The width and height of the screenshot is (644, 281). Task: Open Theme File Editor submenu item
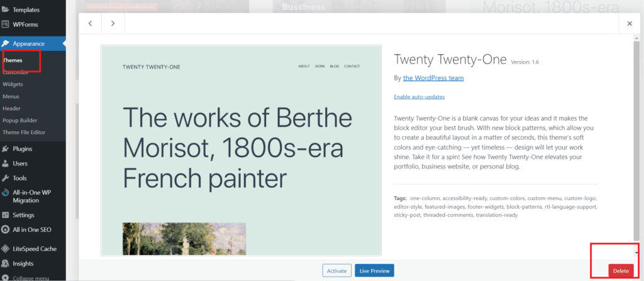click(24, 132)
